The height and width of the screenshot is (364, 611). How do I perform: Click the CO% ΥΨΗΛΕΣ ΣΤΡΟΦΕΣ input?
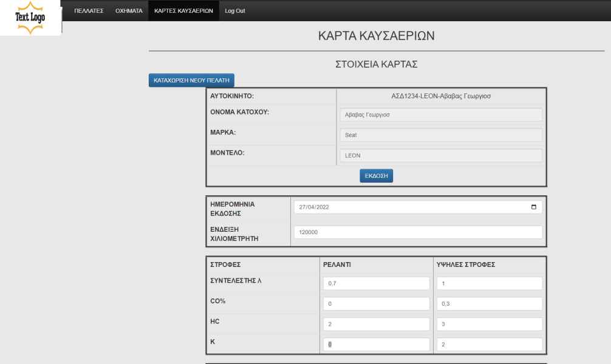[489, 303]
